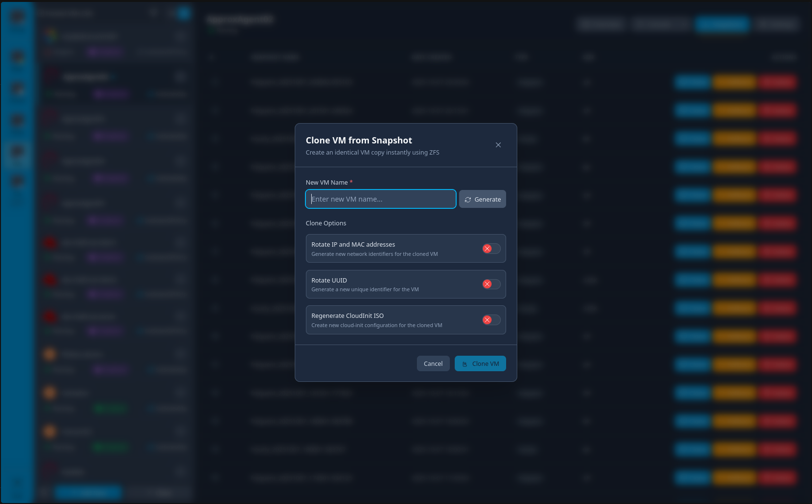Image resolution: width=812 pixels, height=504 pixels.
Task: Enable the Rotate UUID toggle
Action: click(491, 284)
